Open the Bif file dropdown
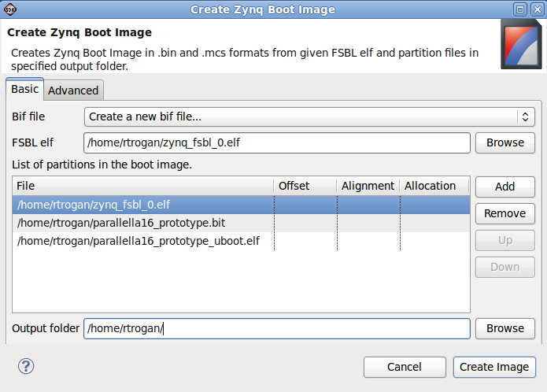 (309, 116)
